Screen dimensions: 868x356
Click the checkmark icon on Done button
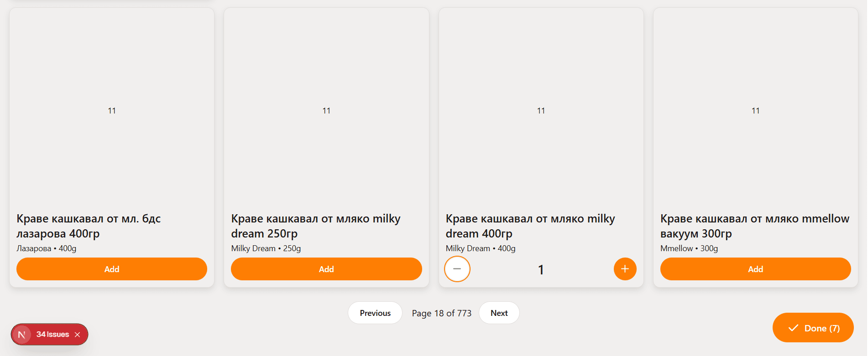[793, 328]
